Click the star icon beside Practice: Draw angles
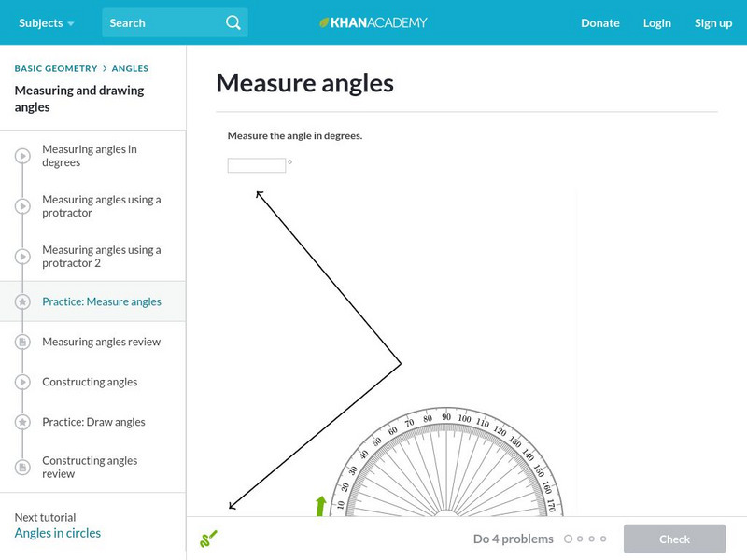747x560 pixels. (23, 422)
